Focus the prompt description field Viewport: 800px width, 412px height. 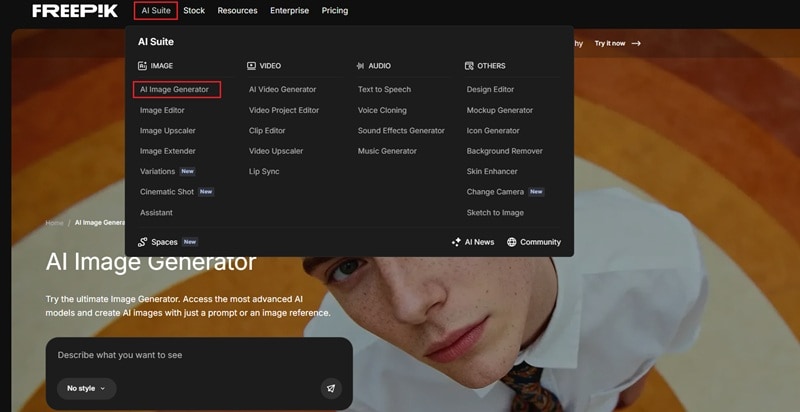click(199, 355)
